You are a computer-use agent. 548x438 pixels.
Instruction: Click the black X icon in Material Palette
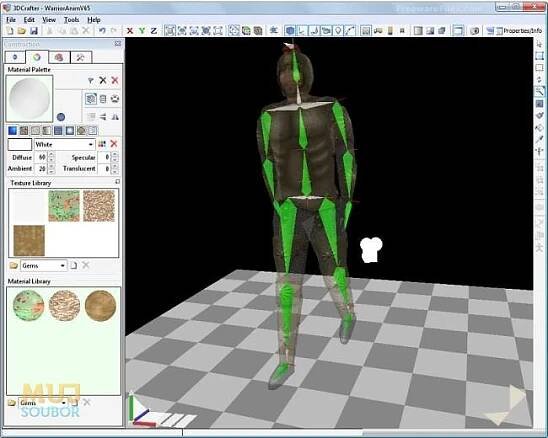point(103,80)
